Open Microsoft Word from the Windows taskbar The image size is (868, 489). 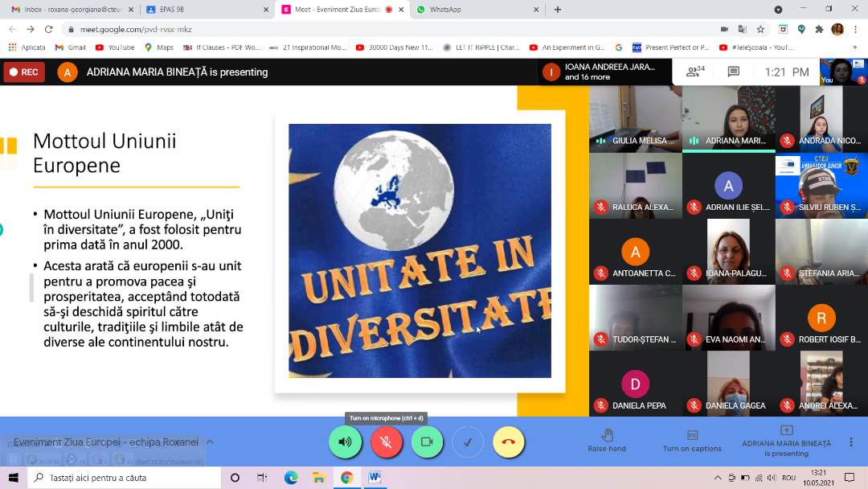pyautogui.click(x=374, y=477)
